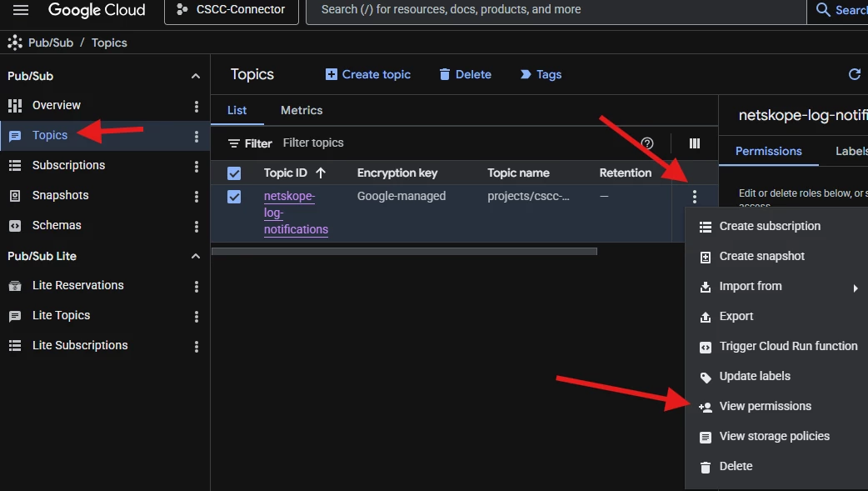
Task: Choose Export from context menu
Action: pyautogui.click(x=775, y=317)
